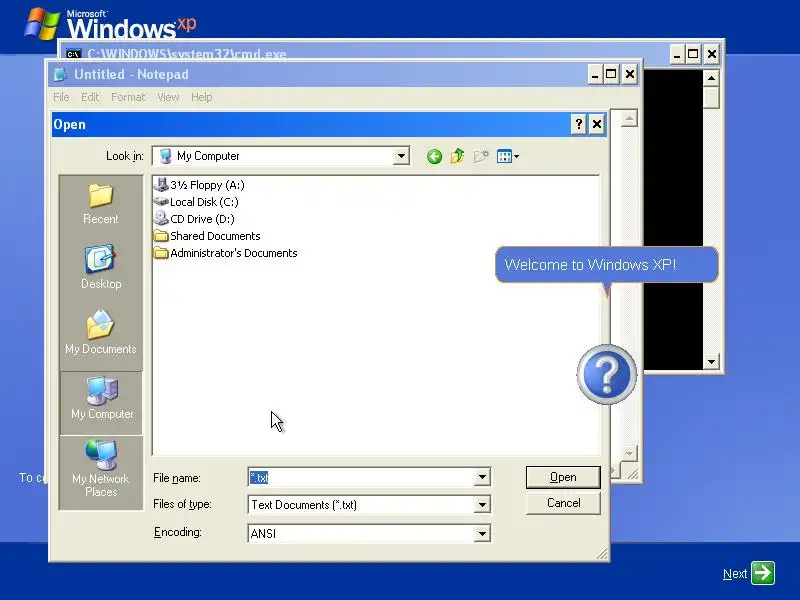
Task: Select the Shared Documents folder
Action: (x=207, y=236)
